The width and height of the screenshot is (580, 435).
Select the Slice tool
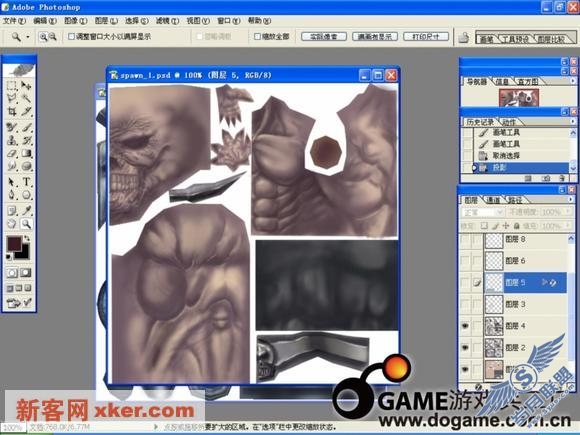(26, 111)
